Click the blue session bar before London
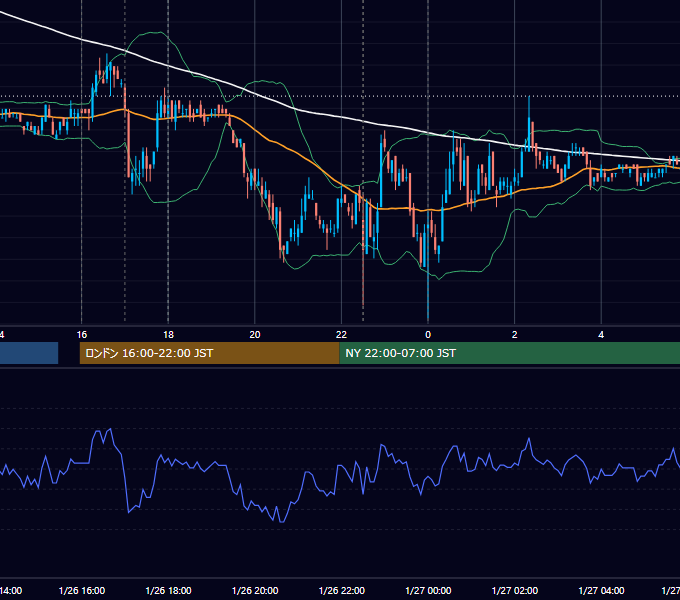 click(29, 353)
